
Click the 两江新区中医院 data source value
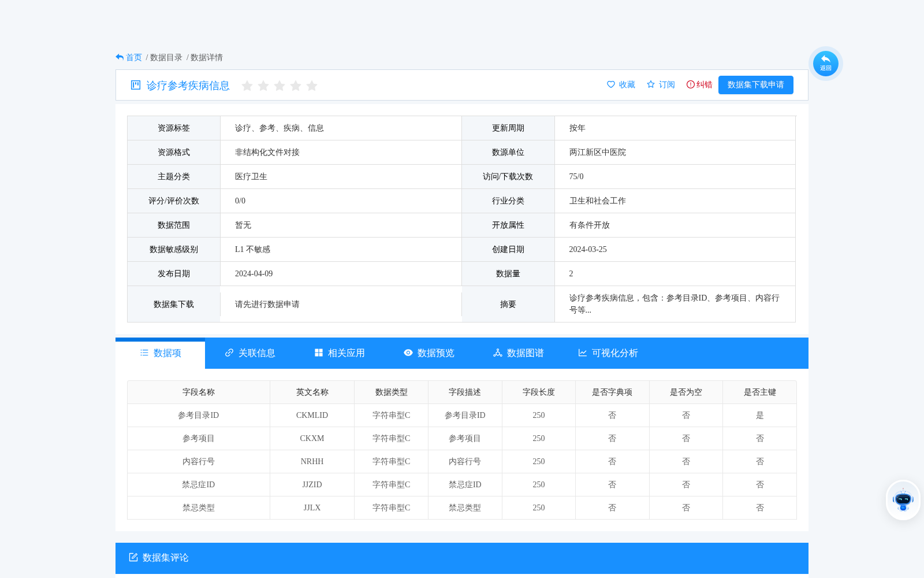tap(597, 153)
